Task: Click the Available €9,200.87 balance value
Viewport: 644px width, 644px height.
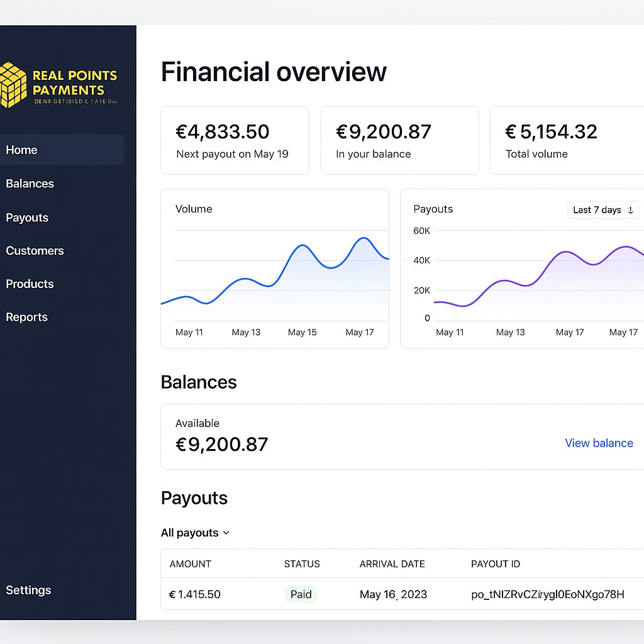Action: point(222,445)
